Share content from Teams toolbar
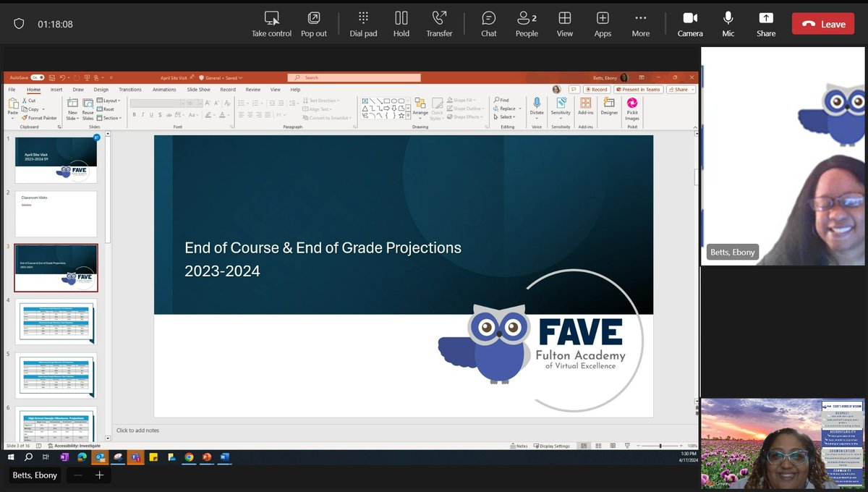868x492 pixels. pos(766,24)
